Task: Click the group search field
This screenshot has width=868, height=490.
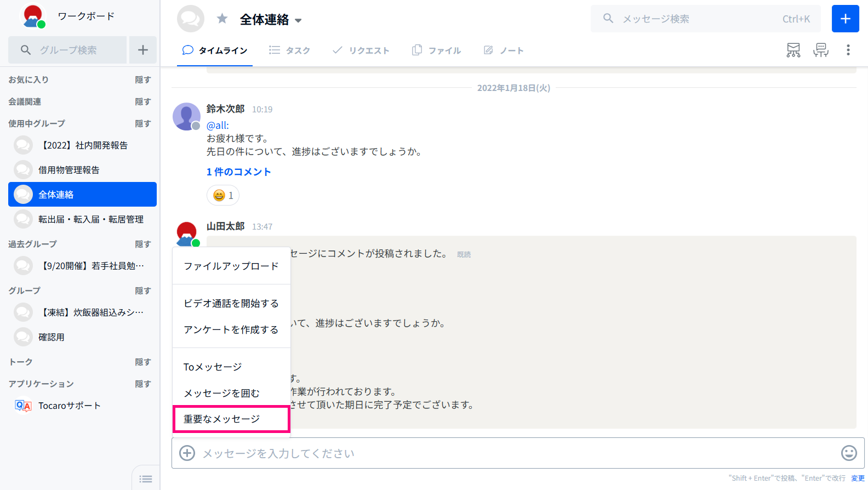Action: tap(67, 50)
